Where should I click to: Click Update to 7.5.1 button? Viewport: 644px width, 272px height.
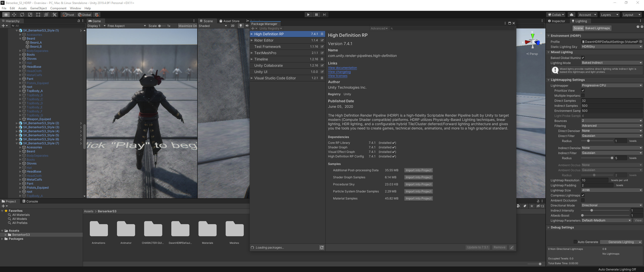tap(477, 247)
